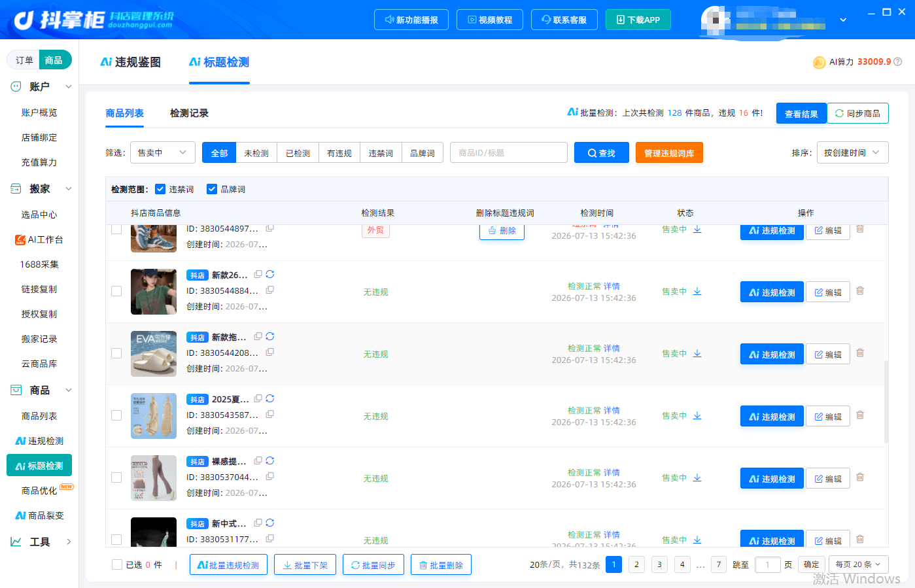
Task: Click the product list vertical scrollbar
Action: pyautogui.click(x=886, y=402)
